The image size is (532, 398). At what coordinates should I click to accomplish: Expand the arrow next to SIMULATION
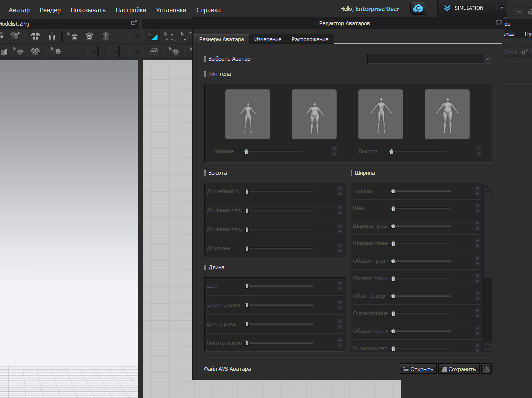501,8
